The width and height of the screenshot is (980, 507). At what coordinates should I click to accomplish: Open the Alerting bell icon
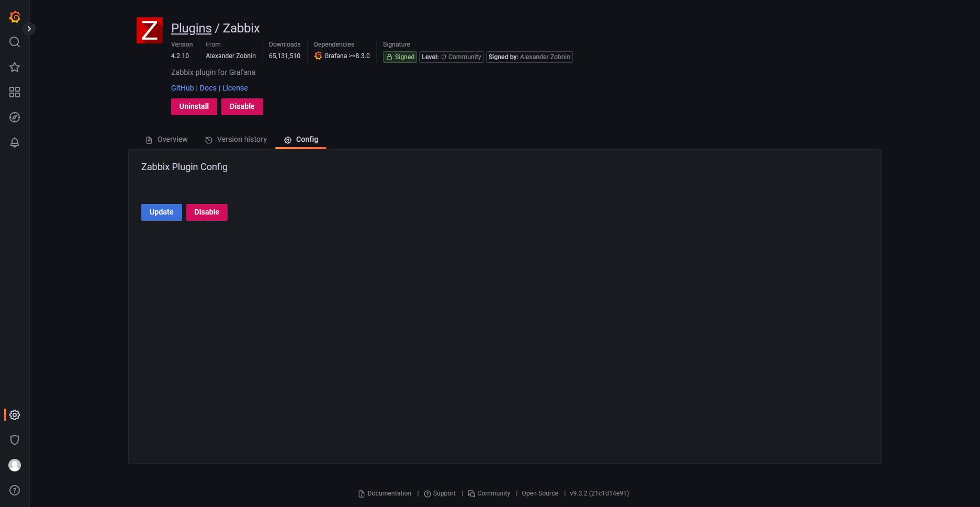click(x=15, y=142)
